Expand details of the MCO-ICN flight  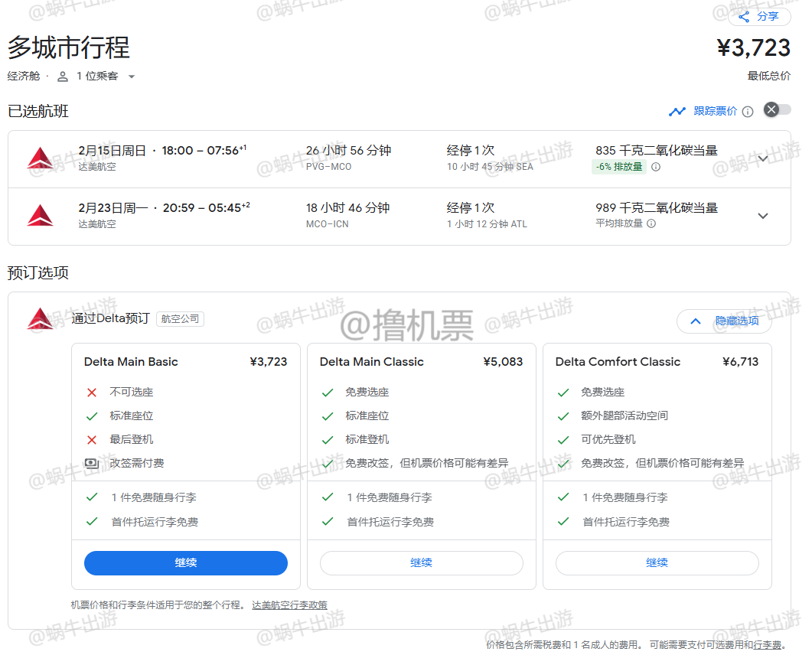763,215
